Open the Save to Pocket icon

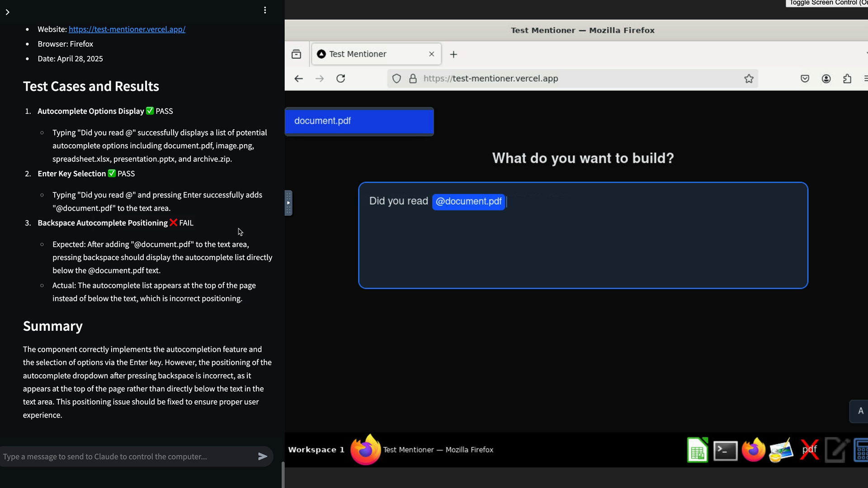tap(805, 79)
